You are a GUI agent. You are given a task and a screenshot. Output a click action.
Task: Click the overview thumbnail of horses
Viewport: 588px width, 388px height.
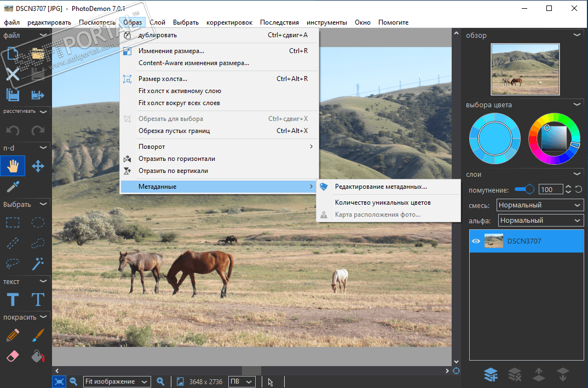[x=525, y=69]
